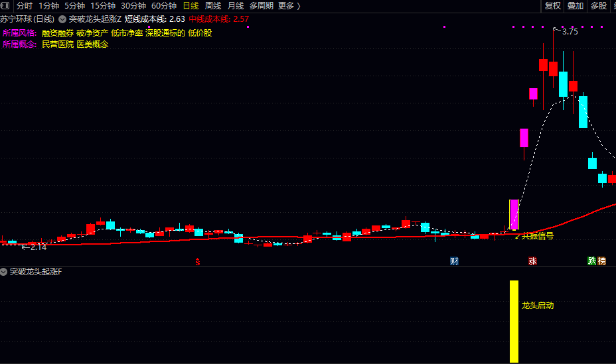The height and width of the screenshot is (364, 616).
Task: Click the 深股通标的 style tag
Action: click(165, 33)
